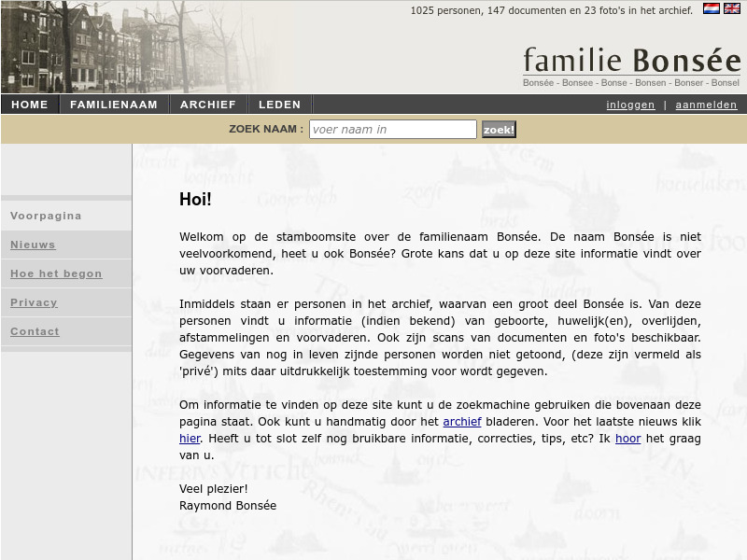Open the Nieuws sidebar page
This screenshot has height=560, width=747.
click(x=32, y=245)
